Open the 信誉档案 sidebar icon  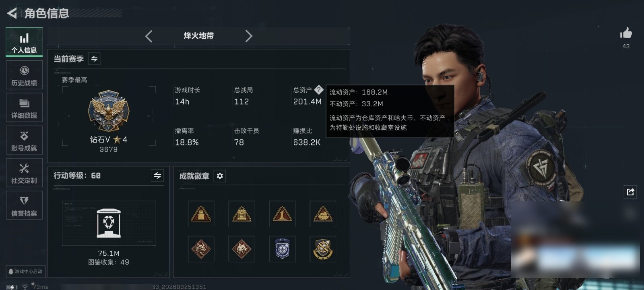coord(24,206)
